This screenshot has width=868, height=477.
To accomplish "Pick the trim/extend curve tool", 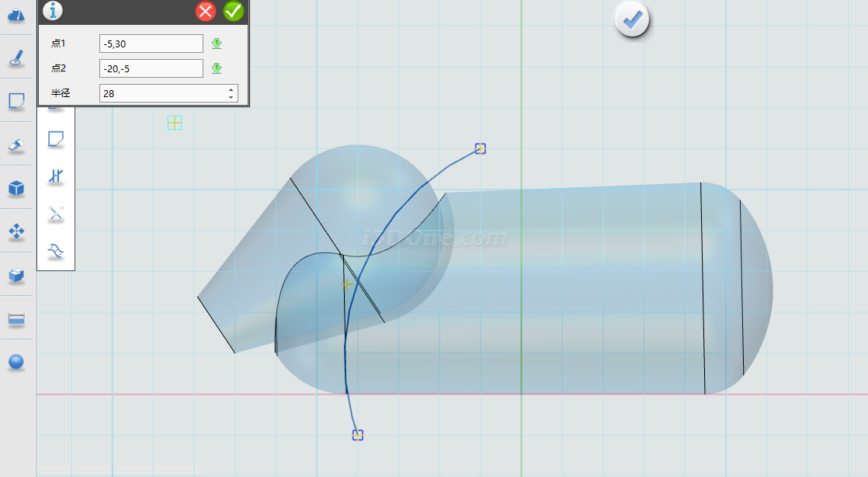I will tap(56, 214).
